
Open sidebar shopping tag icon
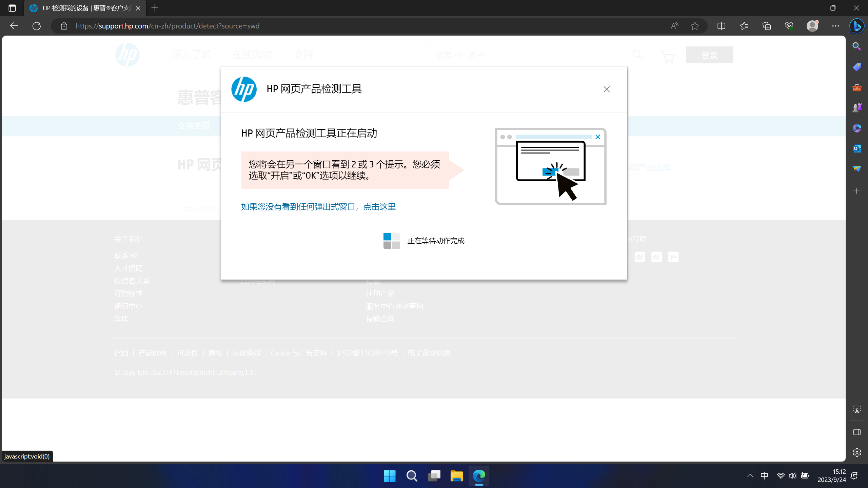click(x=857, y=67)
